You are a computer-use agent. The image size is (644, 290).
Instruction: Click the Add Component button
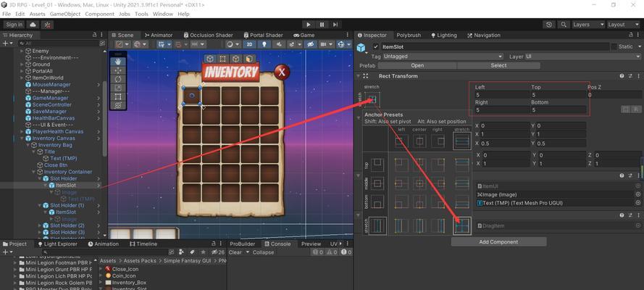click(498, 242)
